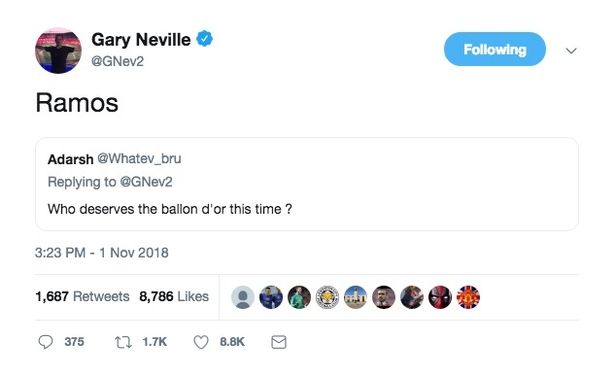
Task: Select the Leicester crest avatar liker
Action: (328, 297)
